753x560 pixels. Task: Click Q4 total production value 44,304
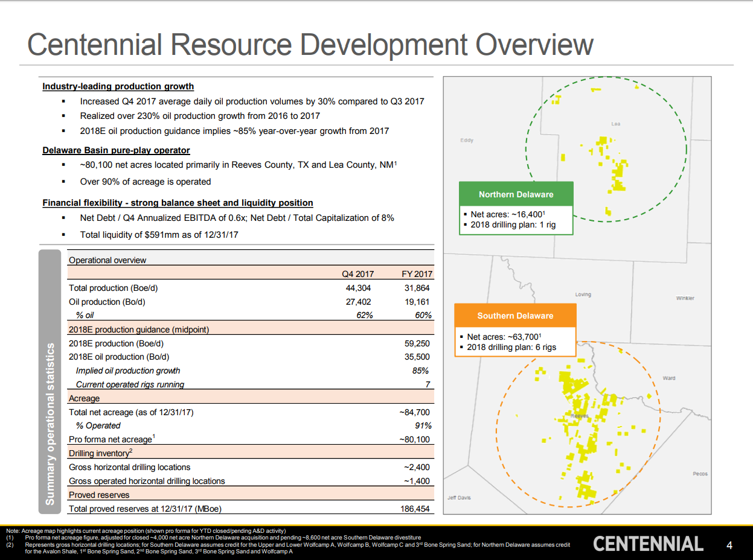pyautogui.click(x=358, y=288)
